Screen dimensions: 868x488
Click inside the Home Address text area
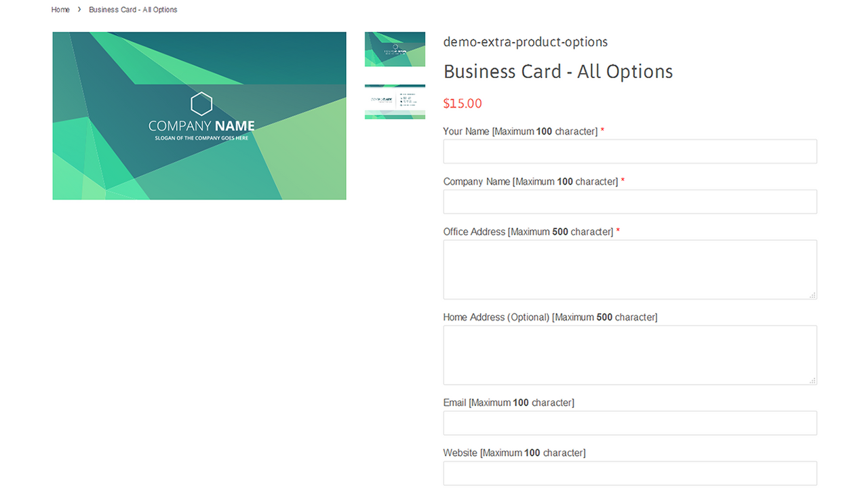[x=629, y=354]
